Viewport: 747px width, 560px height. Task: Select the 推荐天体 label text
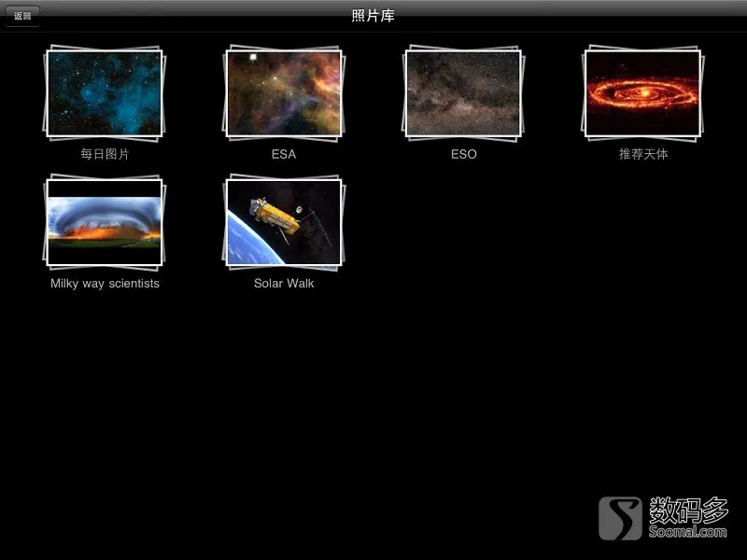tap(643, 154)
